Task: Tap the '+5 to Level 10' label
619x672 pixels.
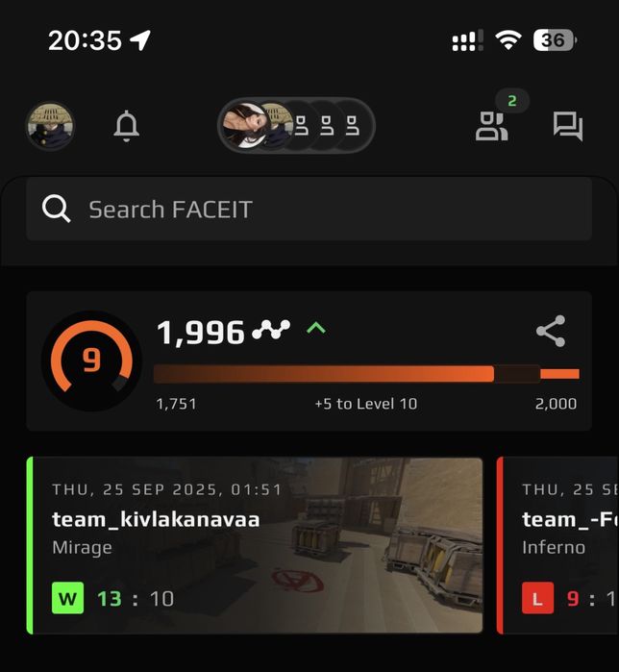Action: [366, 404]
